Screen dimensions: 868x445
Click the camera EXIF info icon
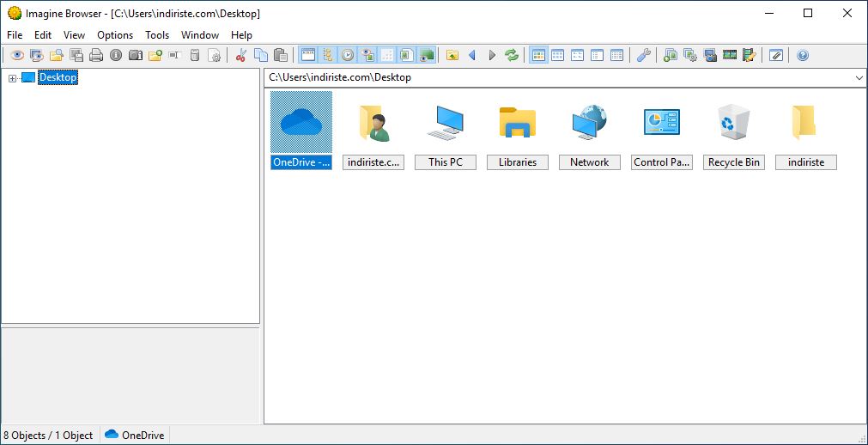tap(136, 55)
